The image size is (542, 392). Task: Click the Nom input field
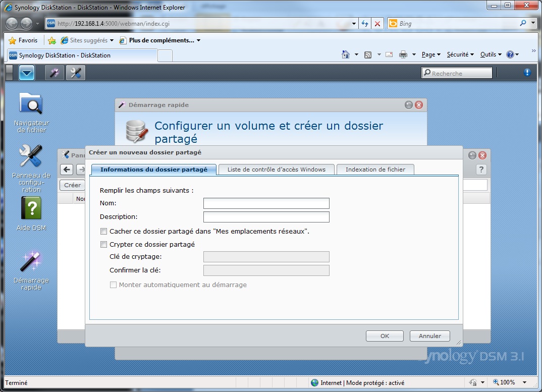266,203
